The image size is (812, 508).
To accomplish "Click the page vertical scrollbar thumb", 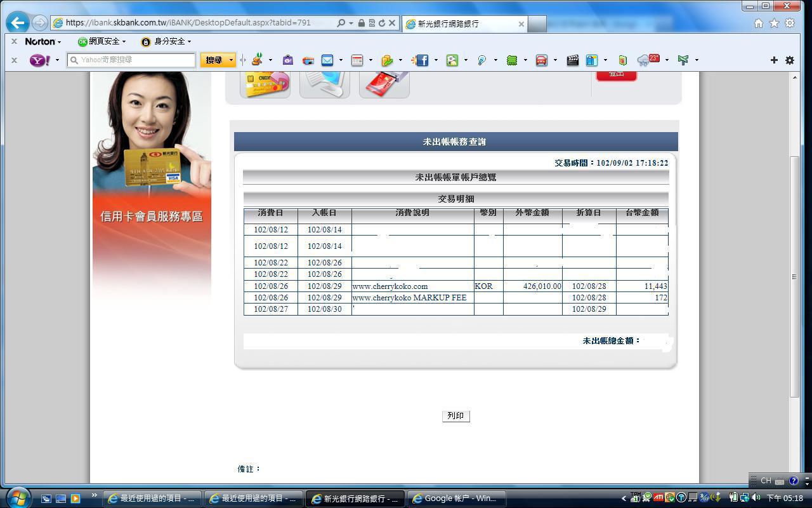I will (794, 276).
